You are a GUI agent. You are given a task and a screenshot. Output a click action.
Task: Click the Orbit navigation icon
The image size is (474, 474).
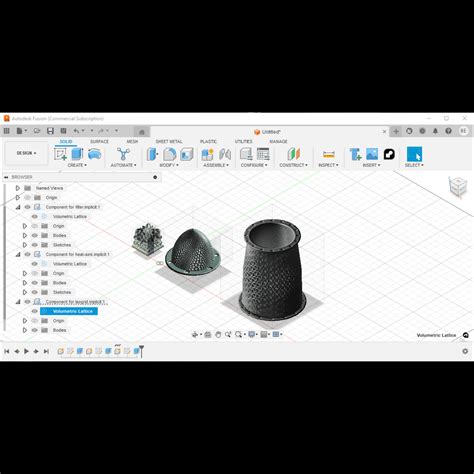pyautogui.click(x=195, y=334)
